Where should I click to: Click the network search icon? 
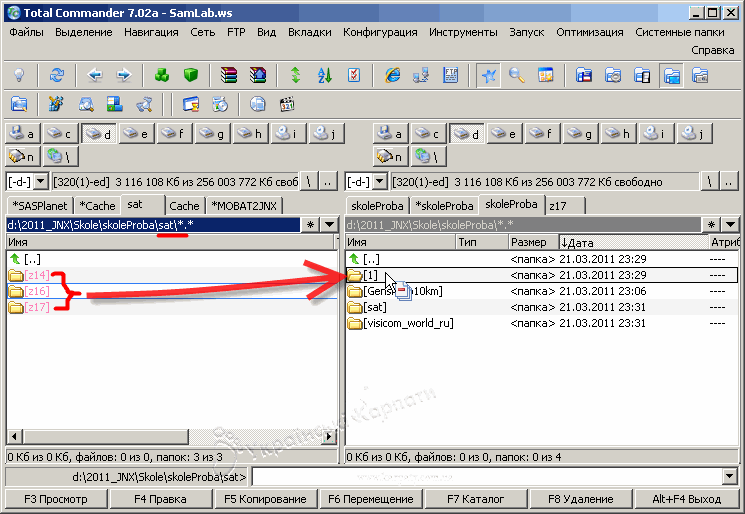pos(144,104)
